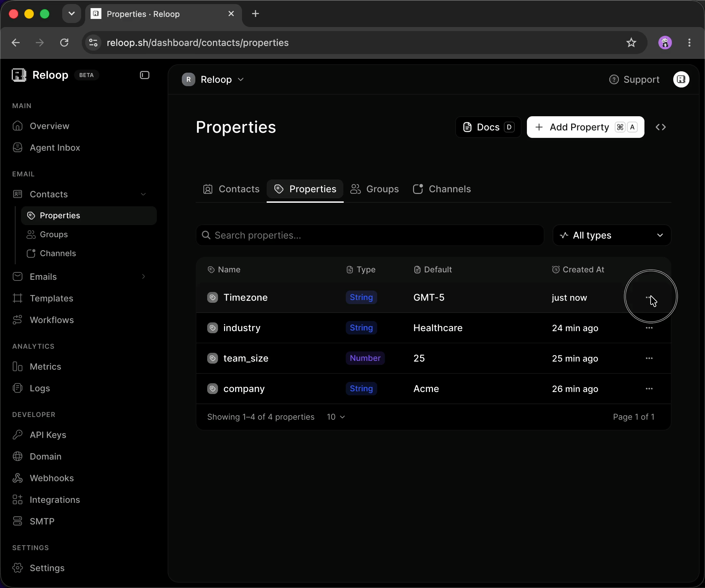Open the browser three-dot menu
Viewport: 705px width, 588px height.
pos(689,43)
